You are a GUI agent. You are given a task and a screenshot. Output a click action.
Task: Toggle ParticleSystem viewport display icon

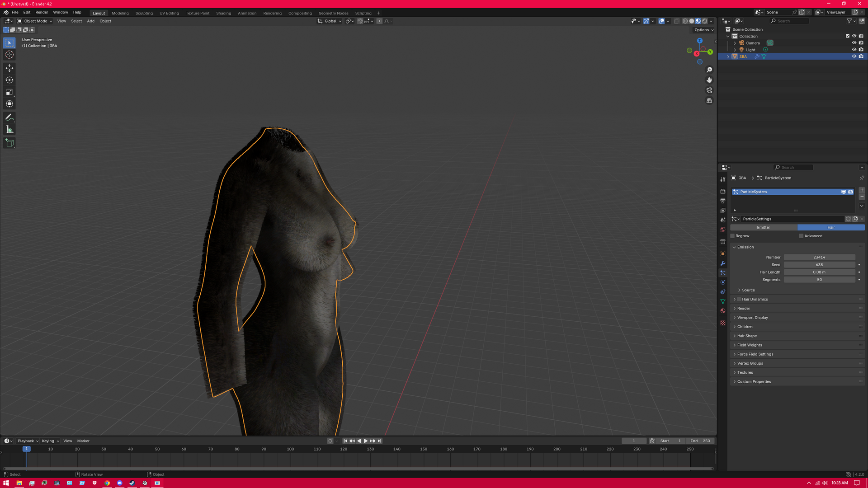point(844,192)
